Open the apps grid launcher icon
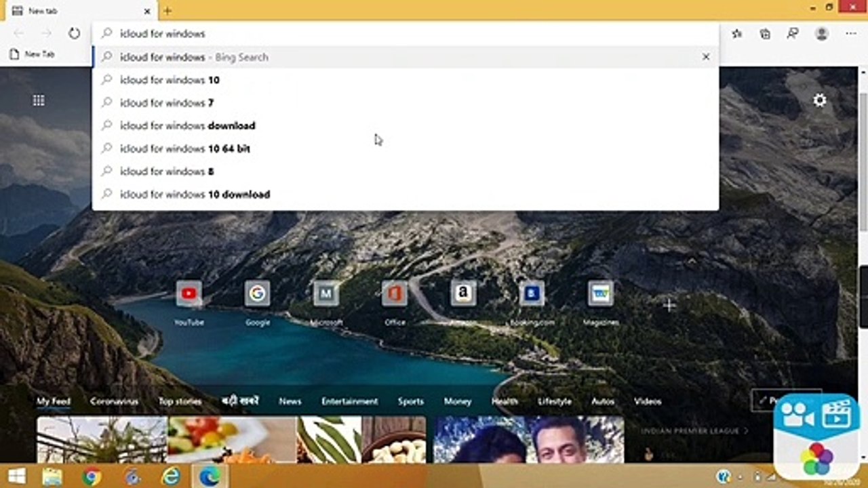868x488 pixels. (39, 100)
